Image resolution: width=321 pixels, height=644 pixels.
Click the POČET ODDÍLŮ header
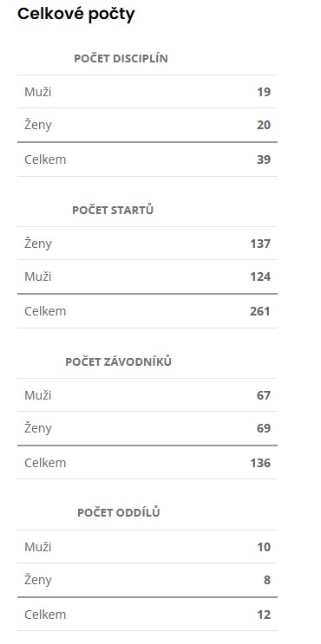tap(118, 512)
